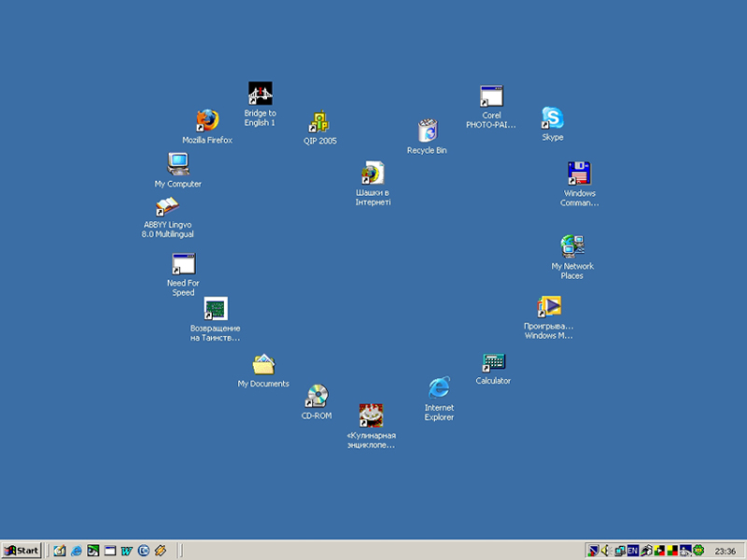Open the volume speaker tray icon

pos(606,551)
